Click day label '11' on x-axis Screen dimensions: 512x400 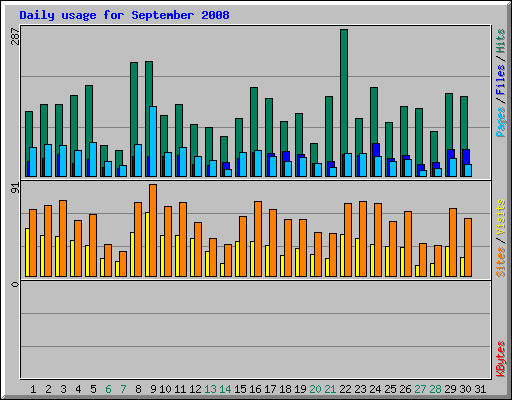click(x=180, y=389)
